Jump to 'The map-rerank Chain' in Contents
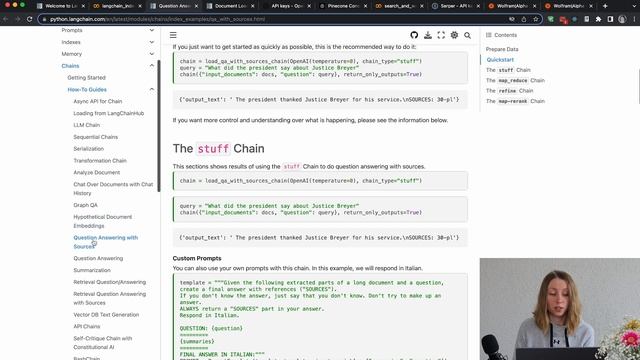 515,101
